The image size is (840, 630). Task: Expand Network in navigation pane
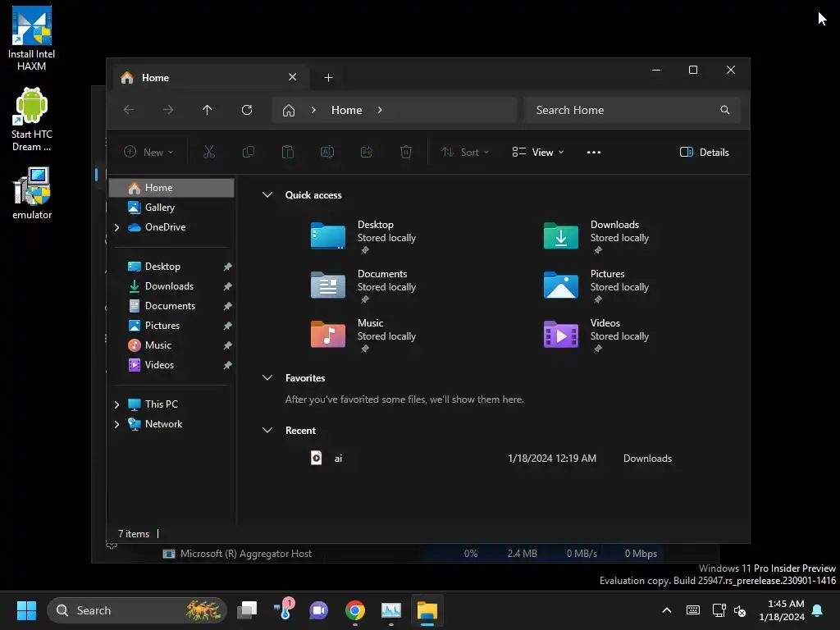pyautogui.click(x=116, y=424)
